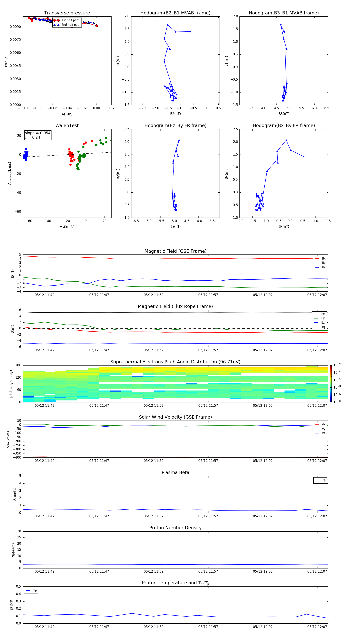The image size is (351, 644).
Task: Click the 'Tp' legend in temperature panel
Action: 31,591
